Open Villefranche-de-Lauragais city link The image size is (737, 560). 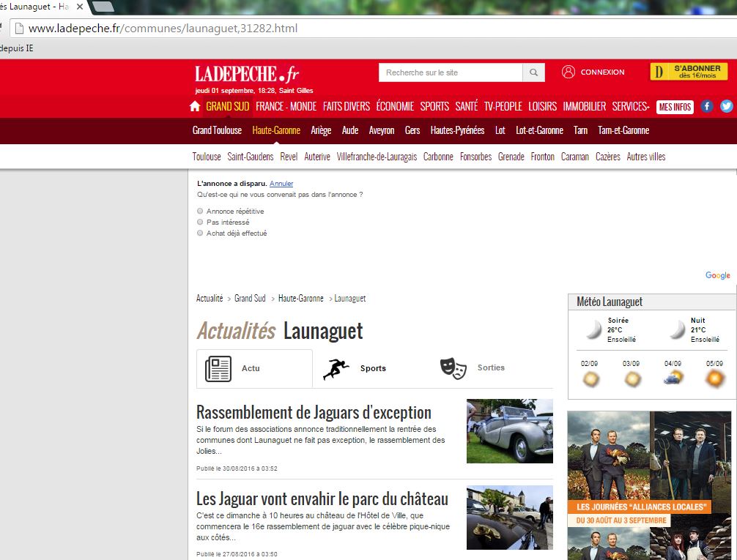[377, 157]
